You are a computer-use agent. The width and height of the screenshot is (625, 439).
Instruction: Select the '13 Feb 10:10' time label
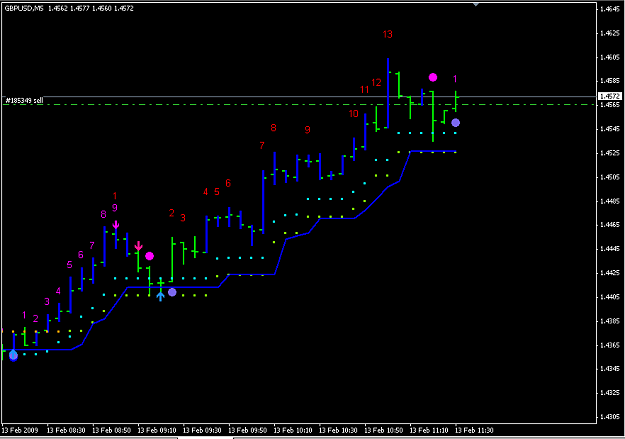[293, 430]
